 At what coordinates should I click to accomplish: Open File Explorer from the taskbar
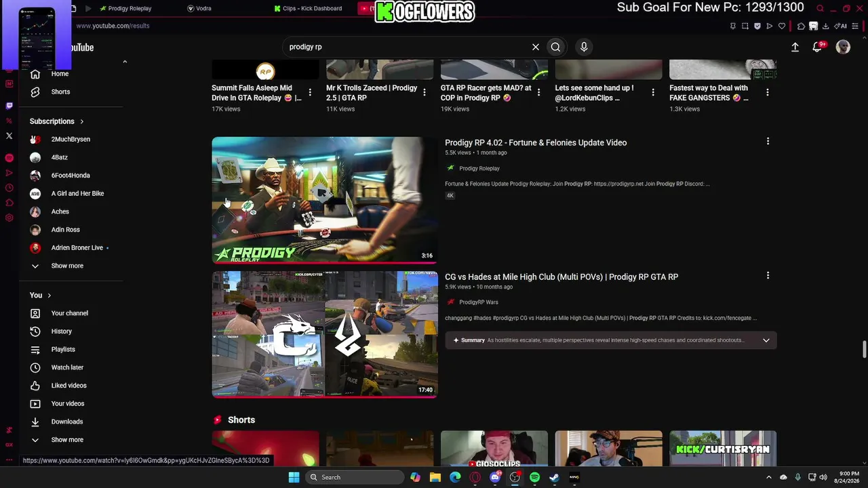tap(435, 477)
